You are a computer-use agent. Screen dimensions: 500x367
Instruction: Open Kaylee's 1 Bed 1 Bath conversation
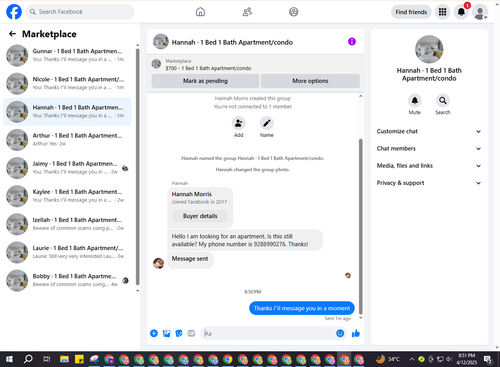[67, 196]
